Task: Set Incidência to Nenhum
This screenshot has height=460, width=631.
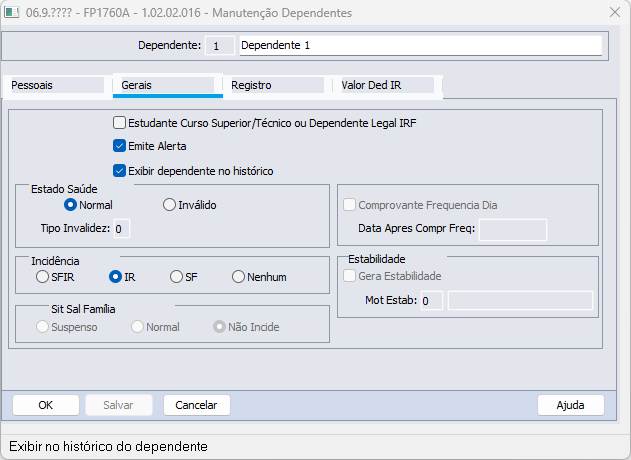Action: (238, 277)
